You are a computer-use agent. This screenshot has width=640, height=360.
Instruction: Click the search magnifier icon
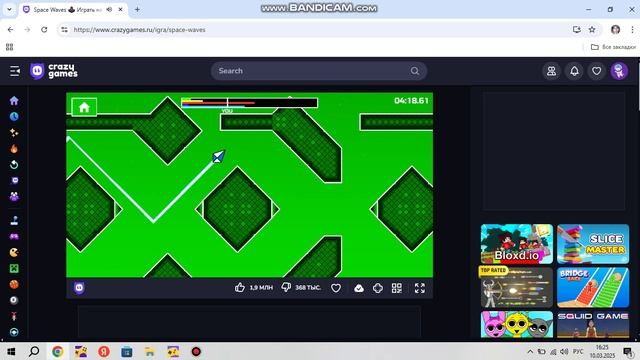pos(415,71)
